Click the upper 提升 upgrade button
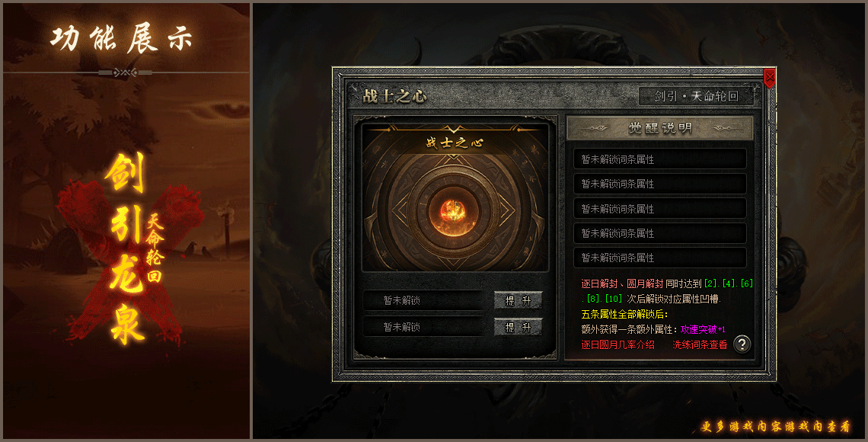This screenshot has height=442, width=868. click(518, 301)
